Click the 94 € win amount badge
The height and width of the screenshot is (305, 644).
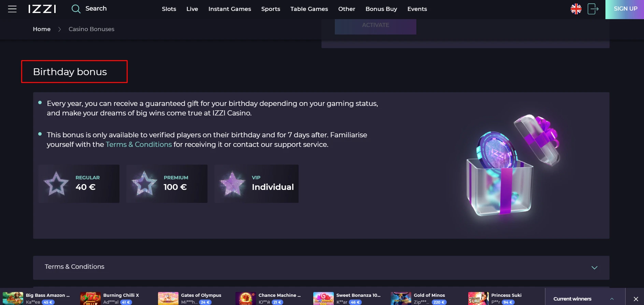[508, 302]
